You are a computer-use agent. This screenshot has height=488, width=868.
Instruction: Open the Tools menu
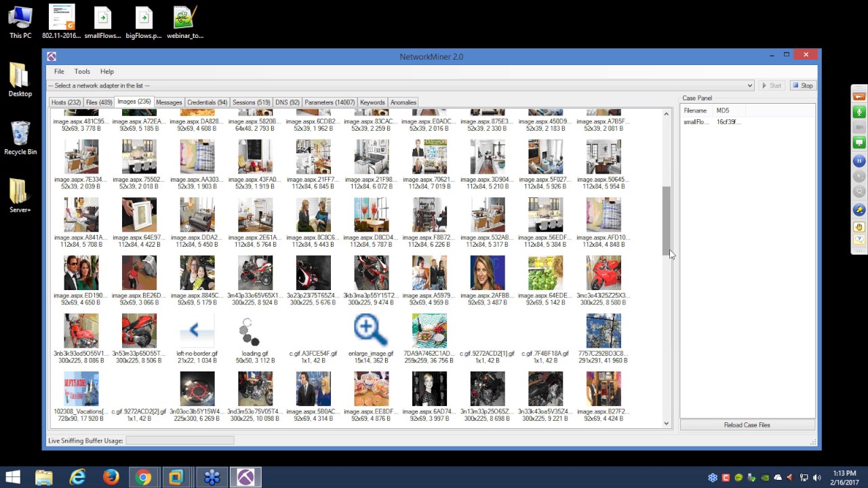point(82,71)
